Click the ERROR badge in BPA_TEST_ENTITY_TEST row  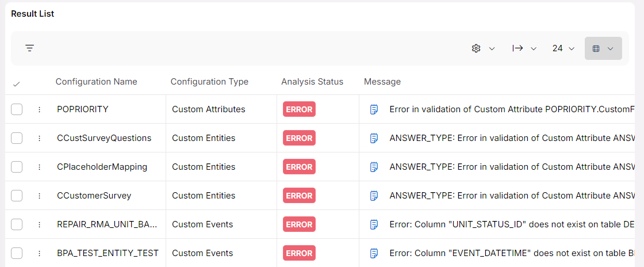[x=299, y=253]
